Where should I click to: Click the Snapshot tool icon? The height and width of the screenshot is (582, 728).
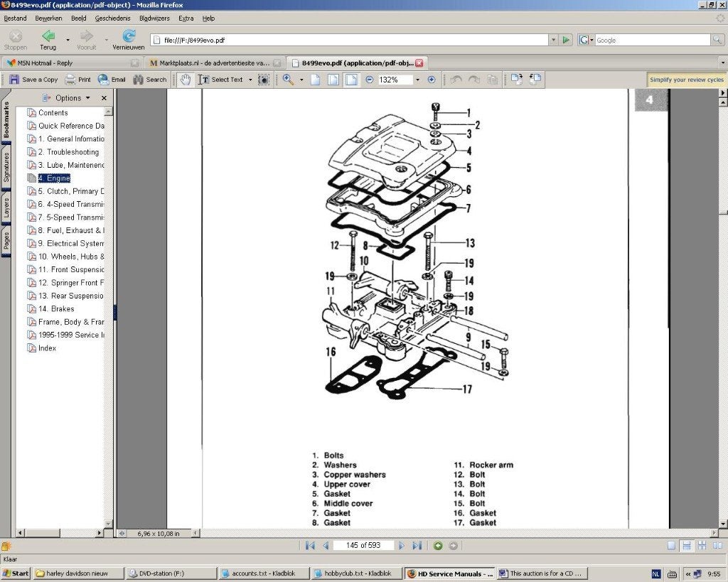click(263, 80)
